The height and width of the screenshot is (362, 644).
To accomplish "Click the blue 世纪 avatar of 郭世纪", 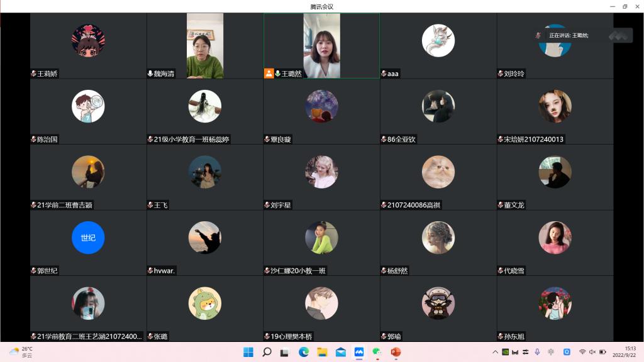I will (88, 238).
